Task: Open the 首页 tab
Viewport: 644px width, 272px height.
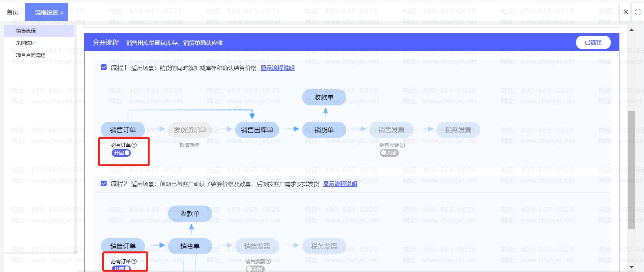Action: coord(13,12)
